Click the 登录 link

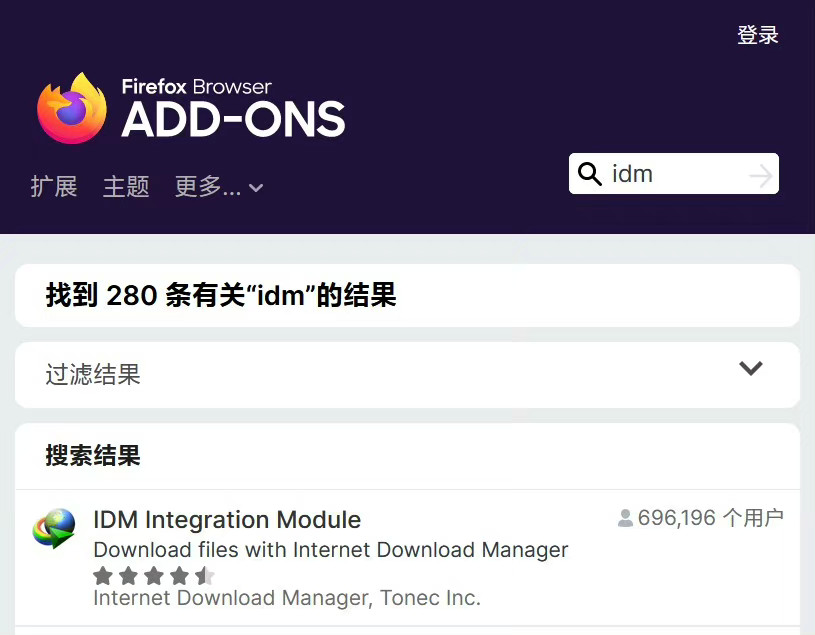757,35
